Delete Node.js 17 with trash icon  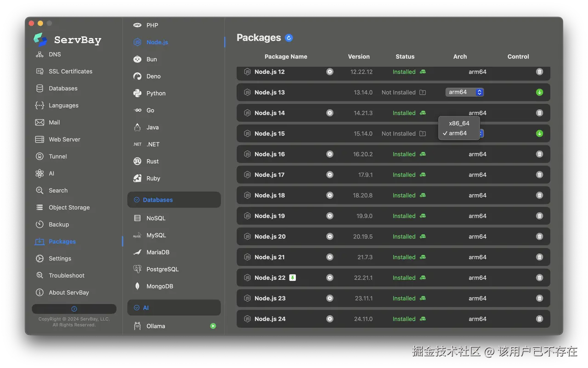click(x=539, y=175)
